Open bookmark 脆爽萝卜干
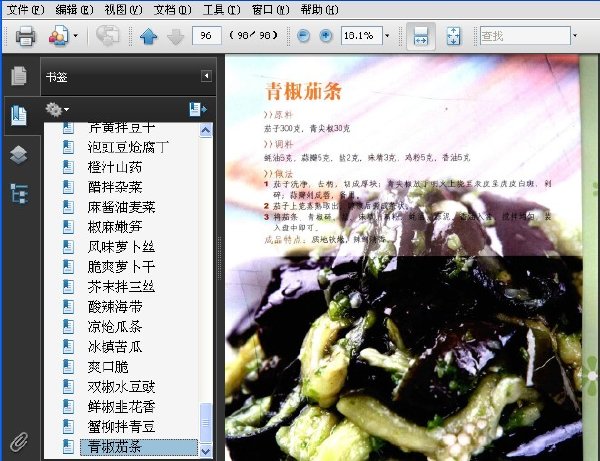Screen dimensions: 600x461 coord(121,267)
